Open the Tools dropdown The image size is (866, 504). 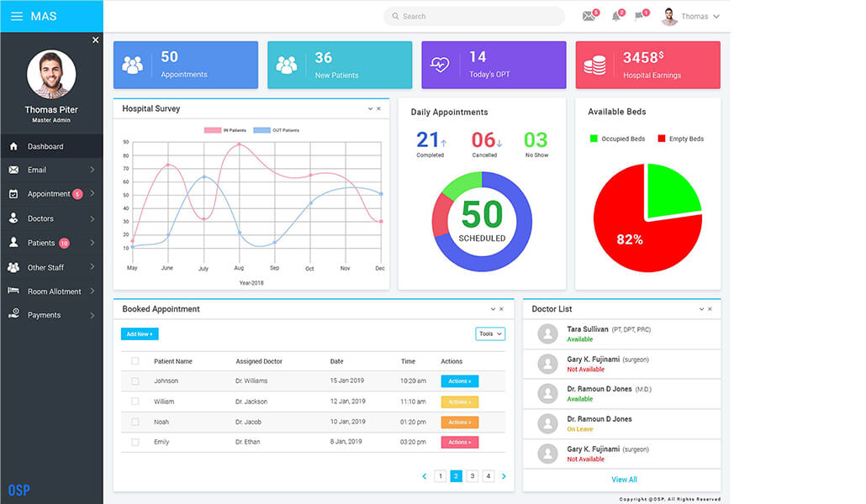[x=490, y=333]
